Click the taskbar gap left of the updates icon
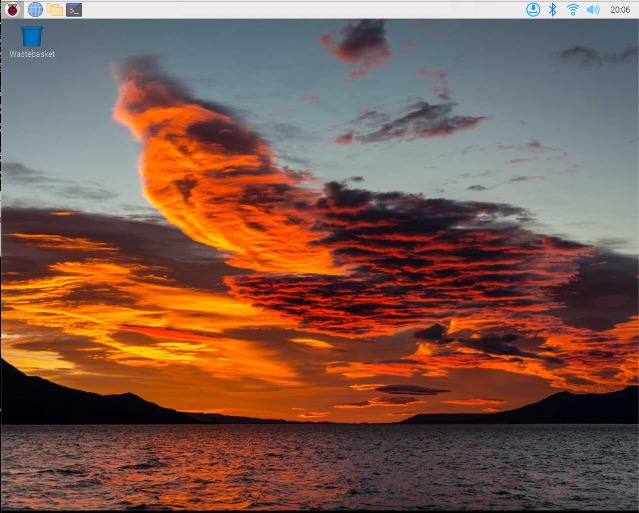Image resolution: width=639 pixels, height=513 pixels. coord(500,9)
